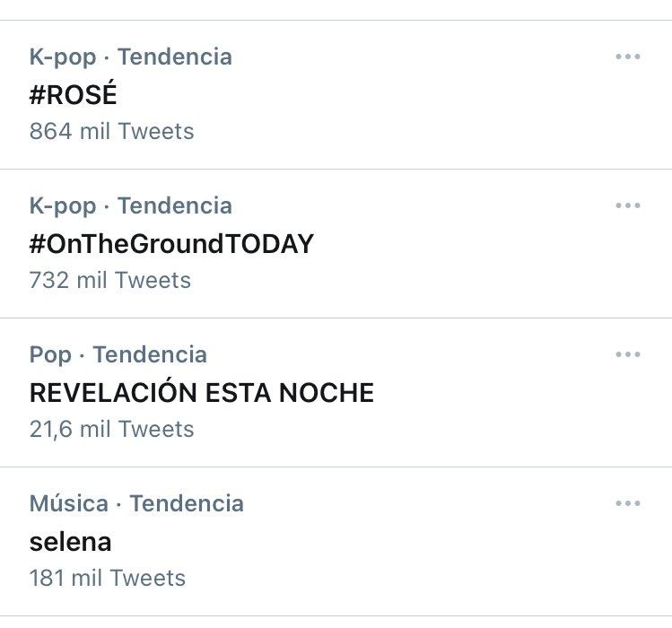The image size is (672, 628).
Task: Click the word Tendencia above #ROSÉ
Action: click(x=174, y=57)
